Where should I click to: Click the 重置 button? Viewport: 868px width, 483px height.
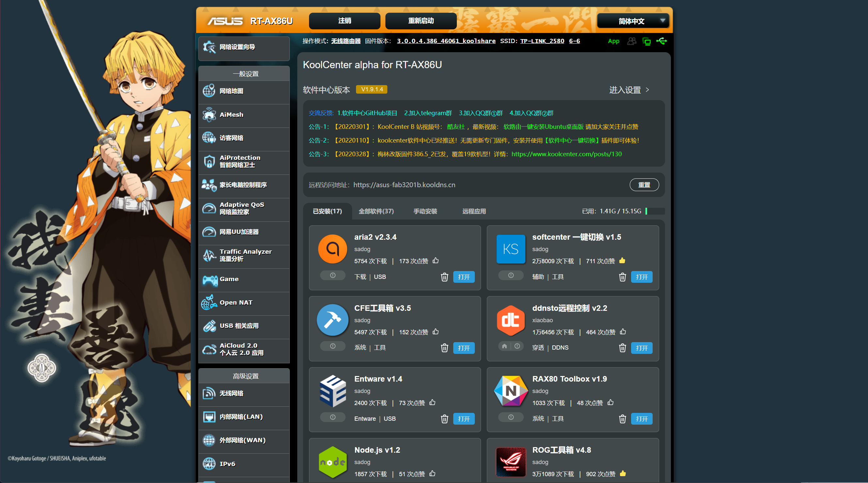[644, 185]
